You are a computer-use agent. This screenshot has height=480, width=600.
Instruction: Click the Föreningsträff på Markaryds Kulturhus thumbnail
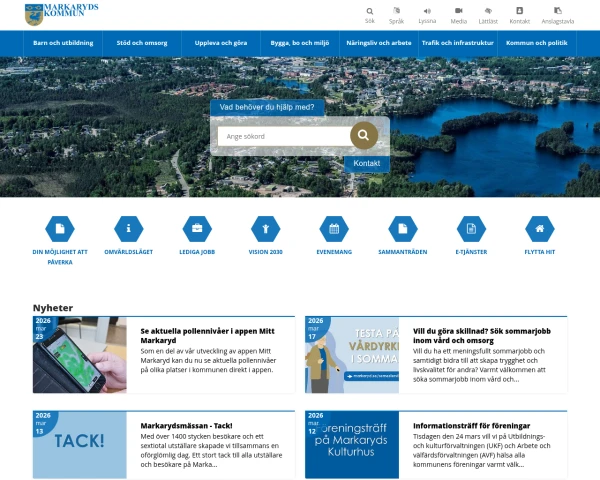pos(352,445)
